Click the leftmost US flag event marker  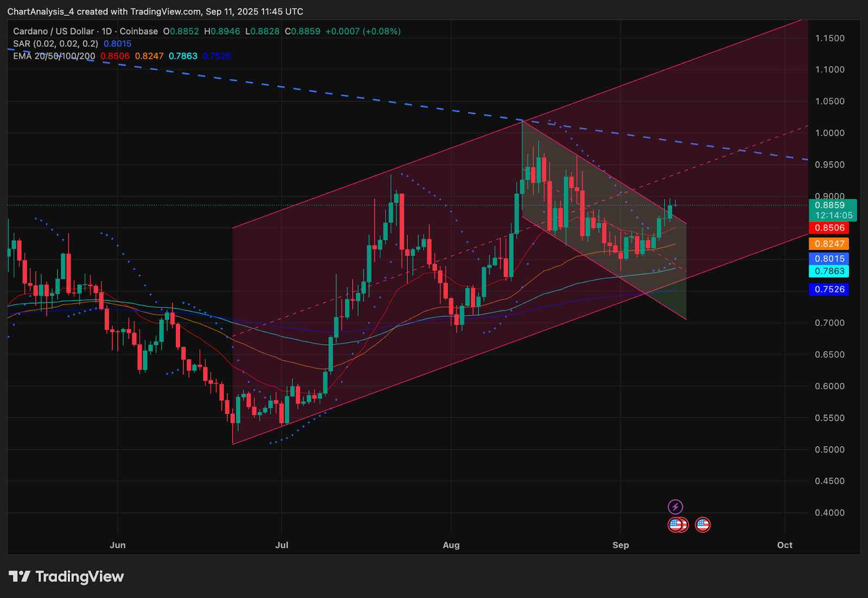pos(675,524)
